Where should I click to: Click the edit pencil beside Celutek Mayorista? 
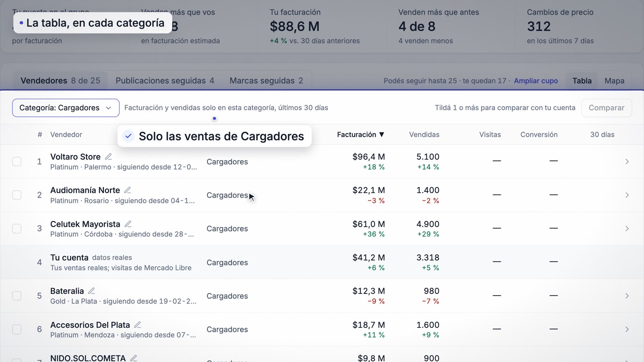pos(128,224)
